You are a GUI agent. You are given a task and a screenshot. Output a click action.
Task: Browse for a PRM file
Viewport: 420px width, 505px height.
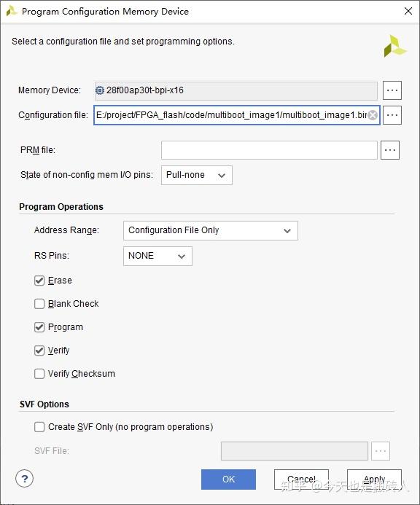pyautogui.click(x=390, y=150)
